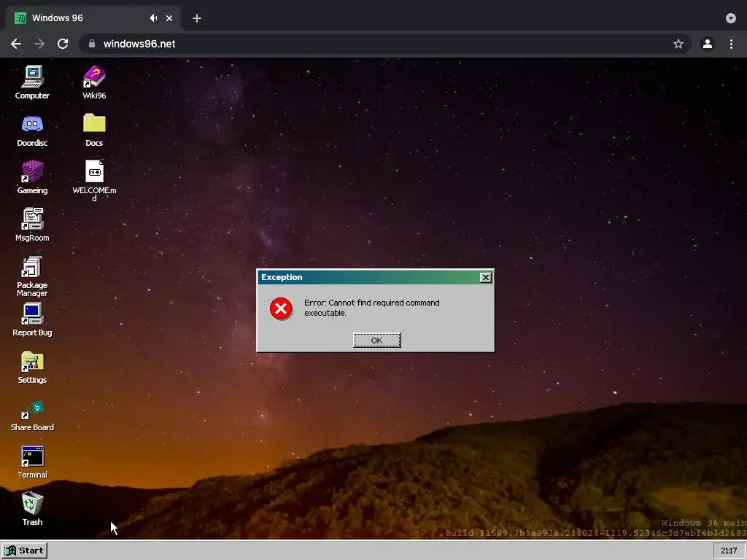The image size is (747, 560).
Task: Close the Windows 96 browser tab
Action: tap(169, 18)
